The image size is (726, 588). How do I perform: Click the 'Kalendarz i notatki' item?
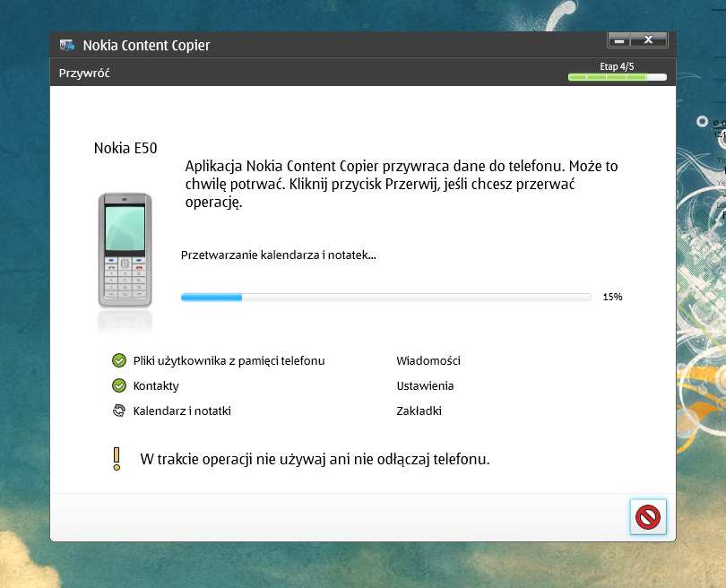coord(182,411)
